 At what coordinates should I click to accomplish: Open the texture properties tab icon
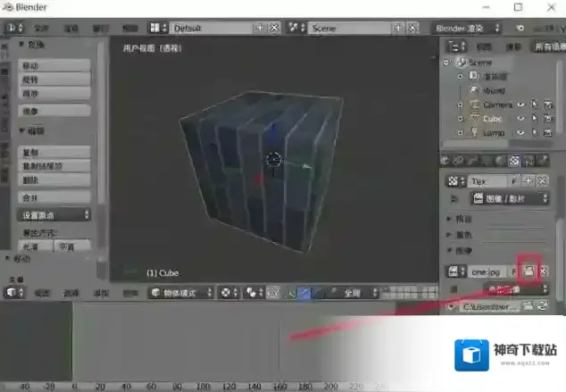(x=514, y=161)
